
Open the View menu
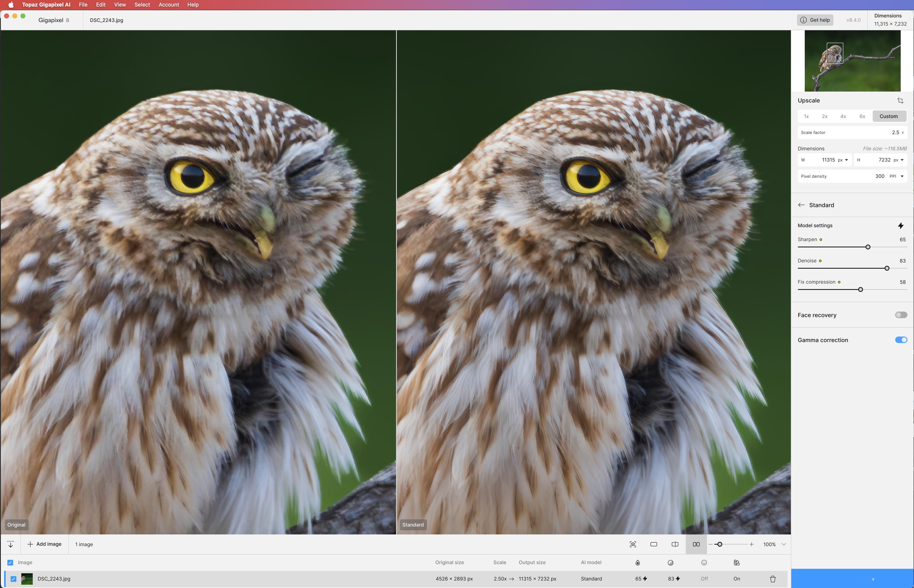pyautogui.click(x=120, y=4)
